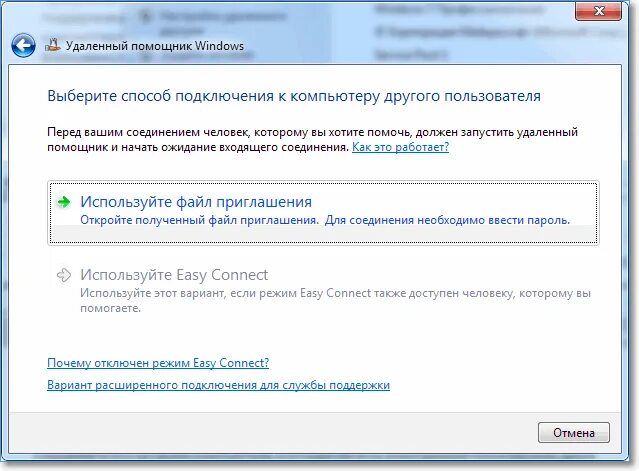The image size is (639, 471).
Task: Click the green arrow next to invitation file
Action: coord(64,202)
